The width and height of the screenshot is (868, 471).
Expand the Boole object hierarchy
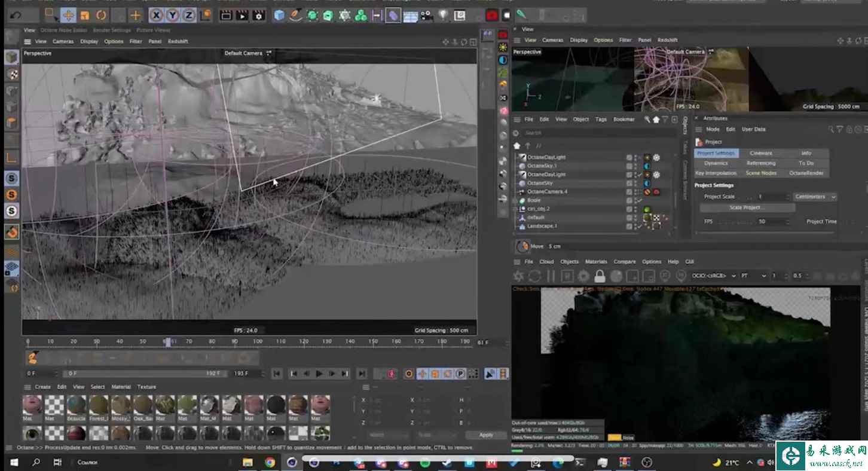pyautogui.click(x=515, y=201)
